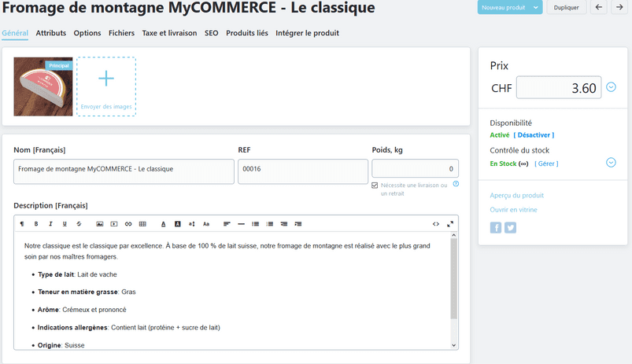Click the Désactiver availability link
Screen dimensions: 632x364
[534, 135]
